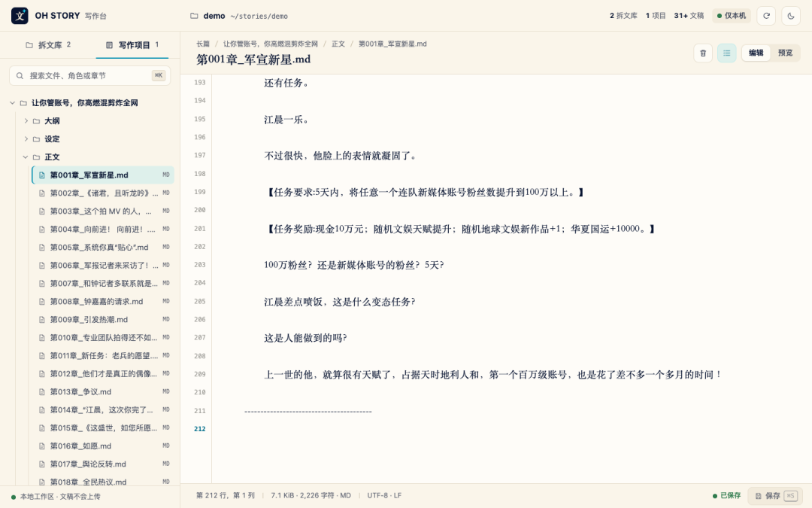
Task: Click file icon of 第013章_争议.md
Action: tap(42, 392)
